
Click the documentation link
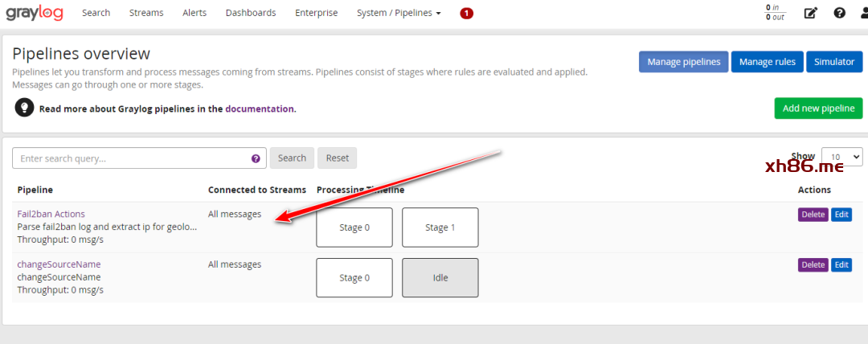(x=260, y=109)
